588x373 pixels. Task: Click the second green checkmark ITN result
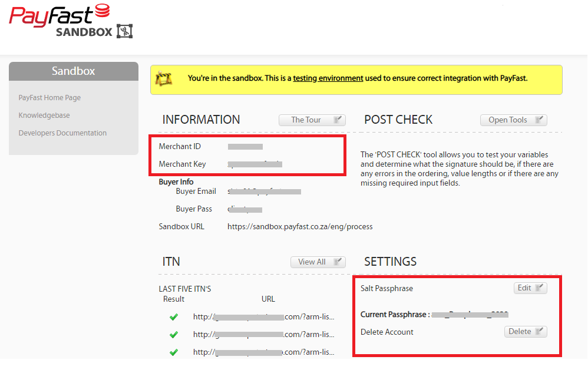(x=174, y=334)
